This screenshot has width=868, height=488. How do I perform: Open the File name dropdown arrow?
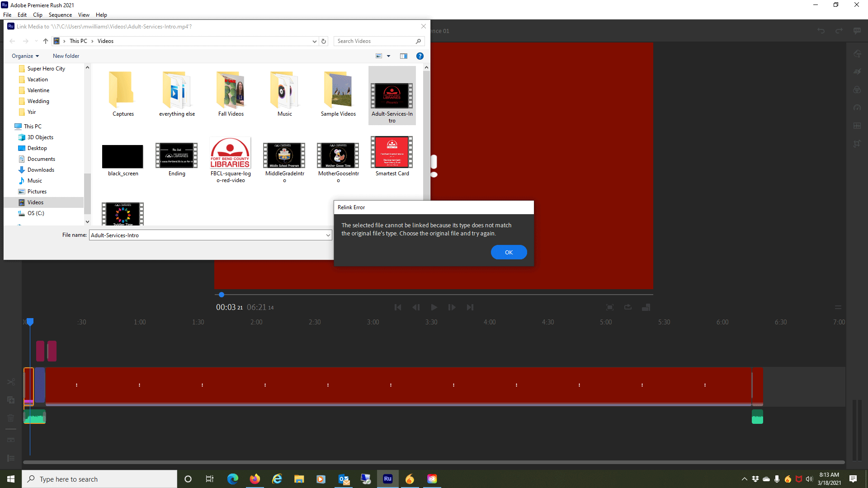coord(328,235)
